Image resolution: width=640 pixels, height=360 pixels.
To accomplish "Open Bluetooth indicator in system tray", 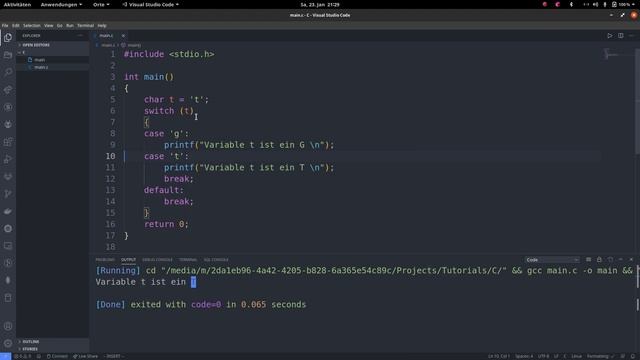I will [x=571, y=4].
